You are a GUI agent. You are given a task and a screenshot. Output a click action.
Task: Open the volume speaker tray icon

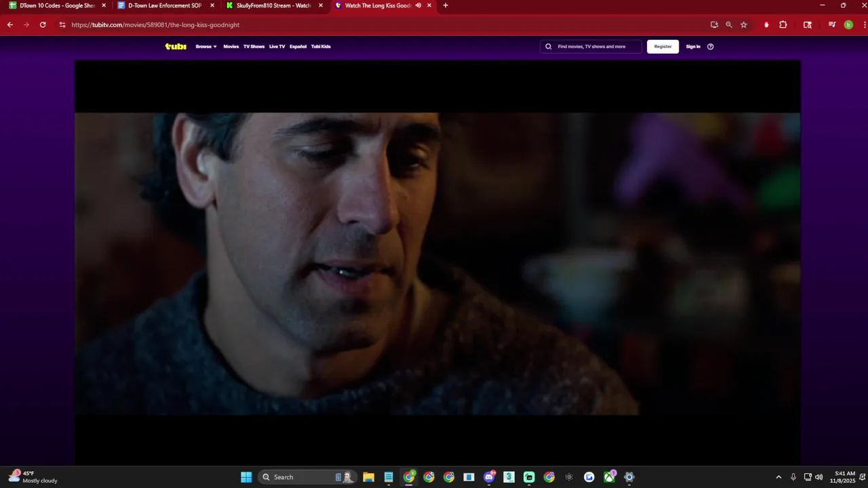tap(819, 477)
